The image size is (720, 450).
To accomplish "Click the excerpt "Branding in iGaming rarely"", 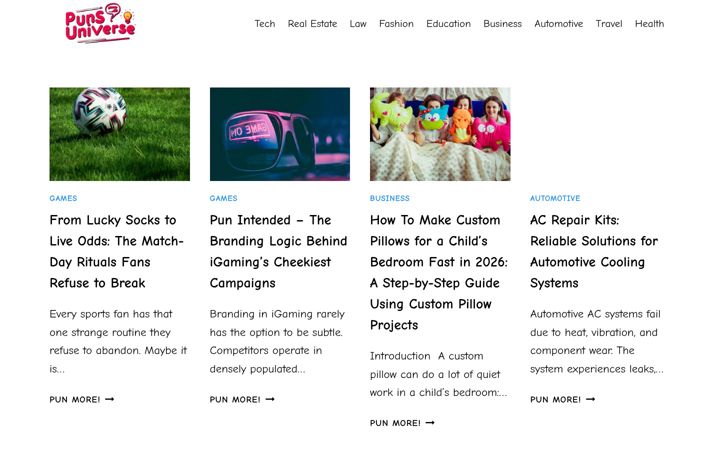I will coord(277,314).
